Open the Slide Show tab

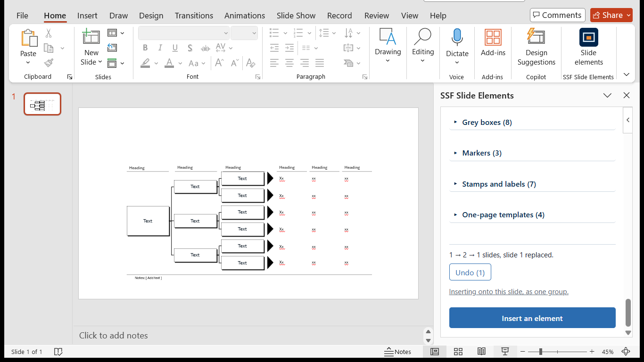coord(296,16)
